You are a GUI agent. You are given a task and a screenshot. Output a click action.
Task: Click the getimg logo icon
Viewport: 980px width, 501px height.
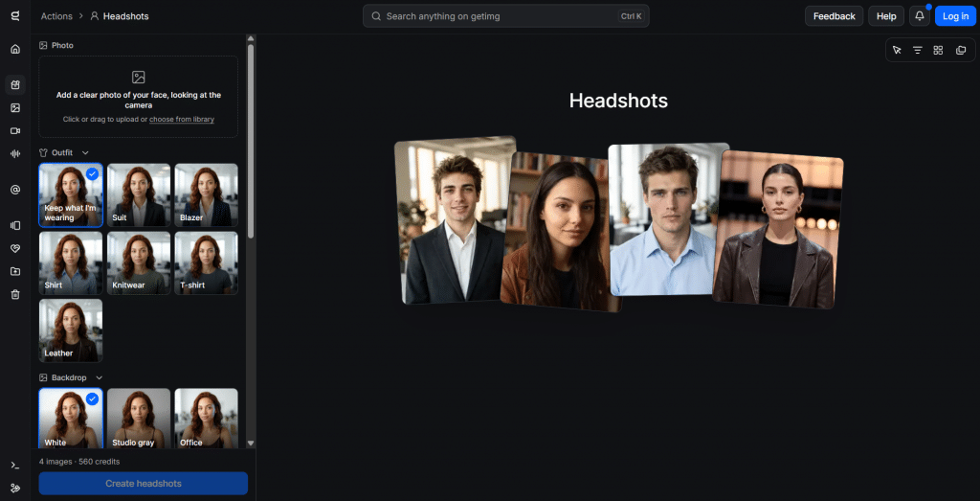tap(15, 16)
